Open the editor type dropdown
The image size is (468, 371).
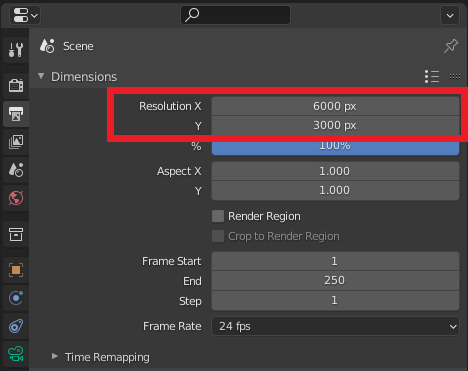(x=25, y=15)
